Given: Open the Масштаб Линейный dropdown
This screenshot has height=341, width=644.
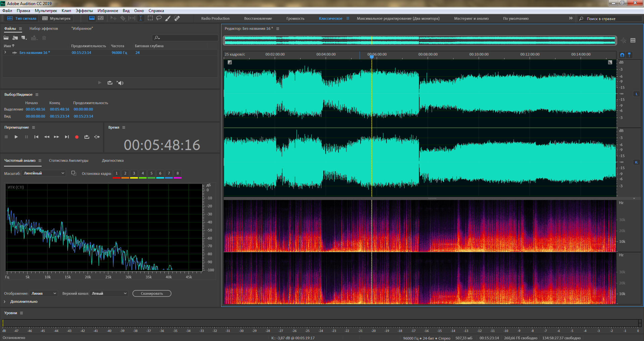Looking at the screenshot, I should click(x=44, y=173).
